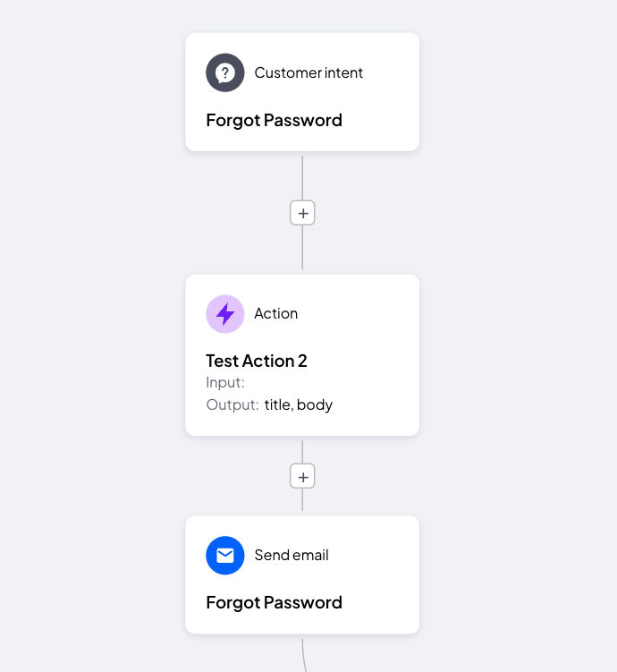
Task: Click the Send email label text
Action: point(292,555)
